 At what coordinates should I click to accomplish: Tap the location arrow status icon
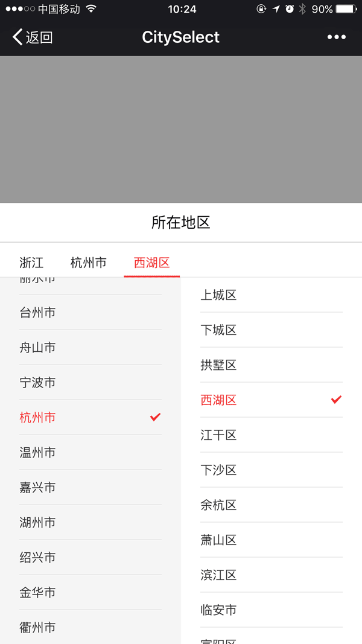point(276,9)
